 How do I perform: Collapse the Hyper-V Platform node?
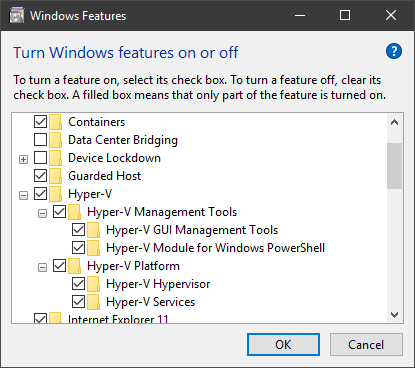[42, 268]
